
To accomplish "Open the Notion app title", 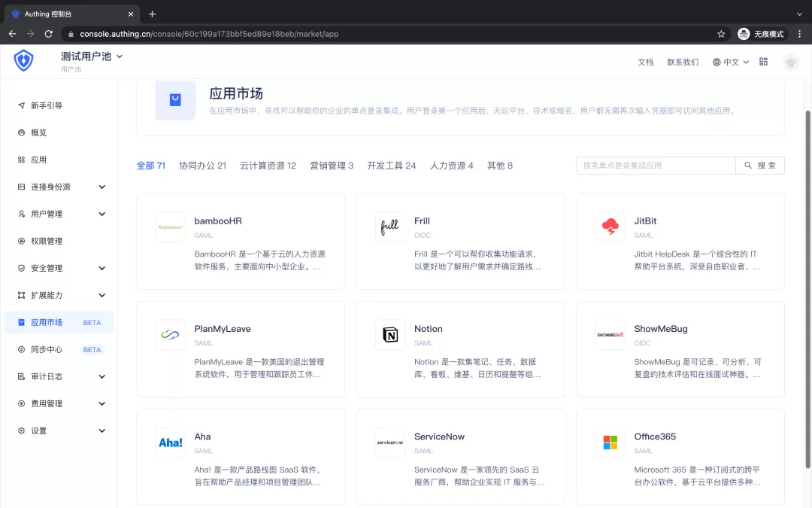I will pos(429,329).
